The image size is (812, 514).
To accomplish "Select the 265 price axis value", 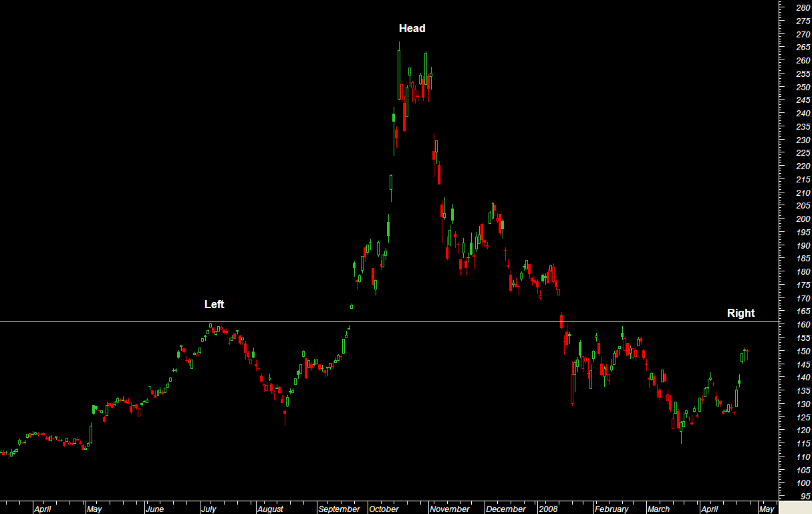I will [803, 47].
